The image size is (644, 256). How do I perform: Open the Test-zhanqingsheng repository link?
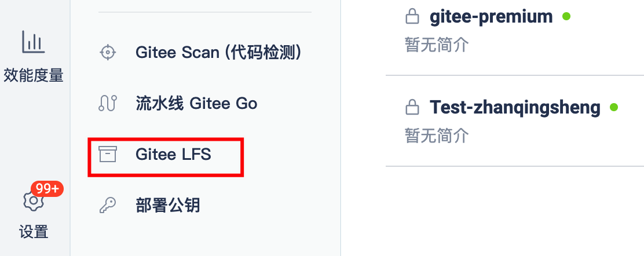[x=515, y=107]
